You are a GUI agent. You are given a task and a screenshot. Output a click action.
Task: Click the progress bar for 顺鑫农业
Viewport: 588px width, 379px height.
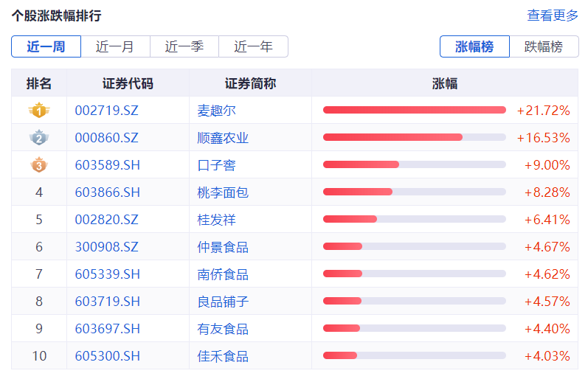coord(415,137)
